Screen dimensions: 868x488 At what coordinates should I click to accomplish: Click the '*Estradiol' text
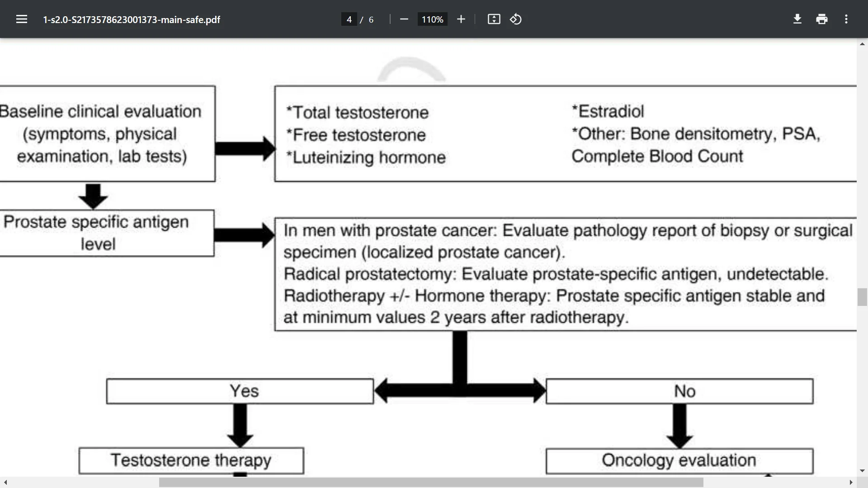(x=608, y=111)
